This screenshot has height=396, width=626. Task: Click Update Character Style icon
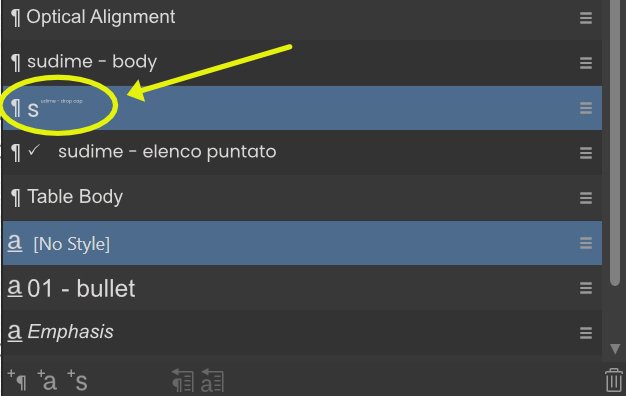212,380
